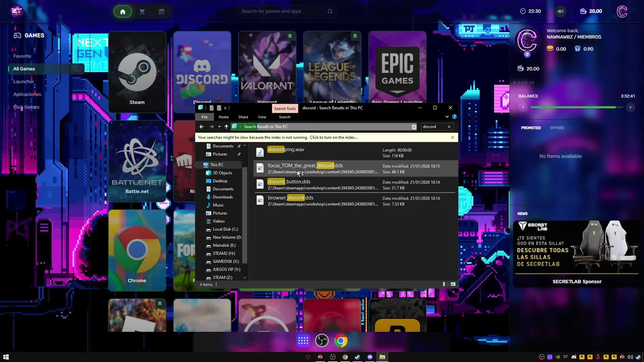The height and width of the screenshot is (362, 644).
Task: Click left arrow beside balance bar
Action: (523, 107)
